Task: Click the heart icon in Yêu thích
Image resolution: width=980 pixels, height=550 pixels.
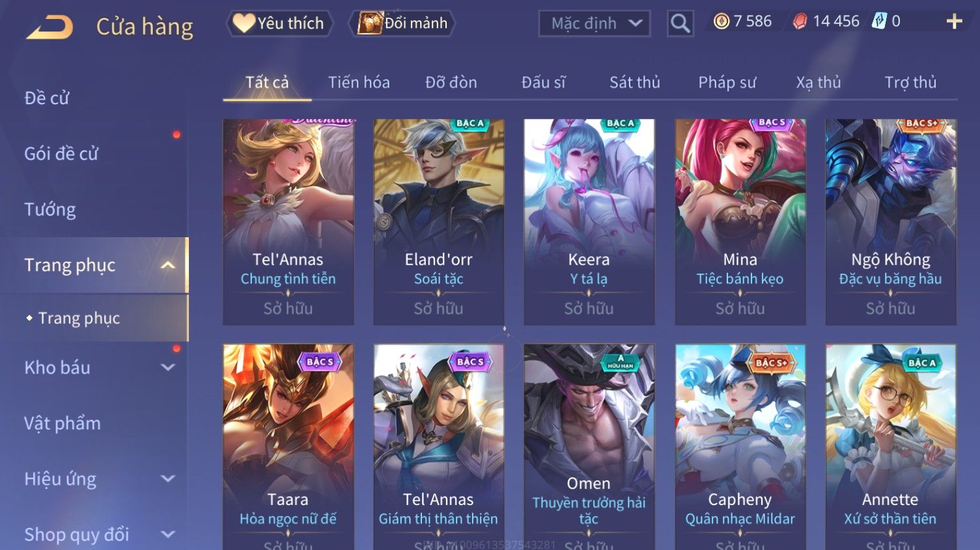Action: coord(244,23)
